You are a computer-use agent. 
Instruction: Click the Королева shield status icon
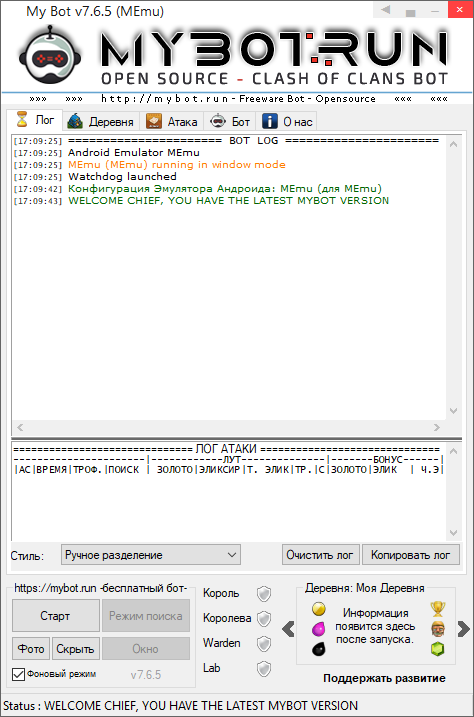(264, 619)
